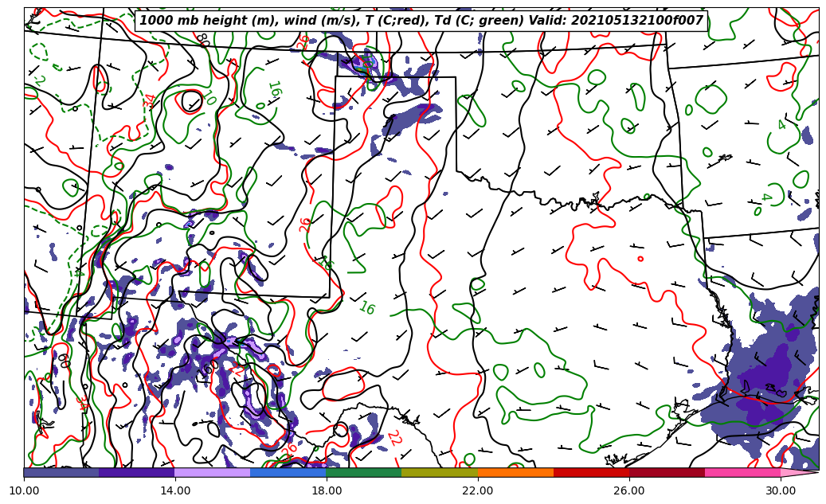Viewport: 826px width, 504px height.
Task: Click the light pink colorbar extend arrow
Action: 799,472
